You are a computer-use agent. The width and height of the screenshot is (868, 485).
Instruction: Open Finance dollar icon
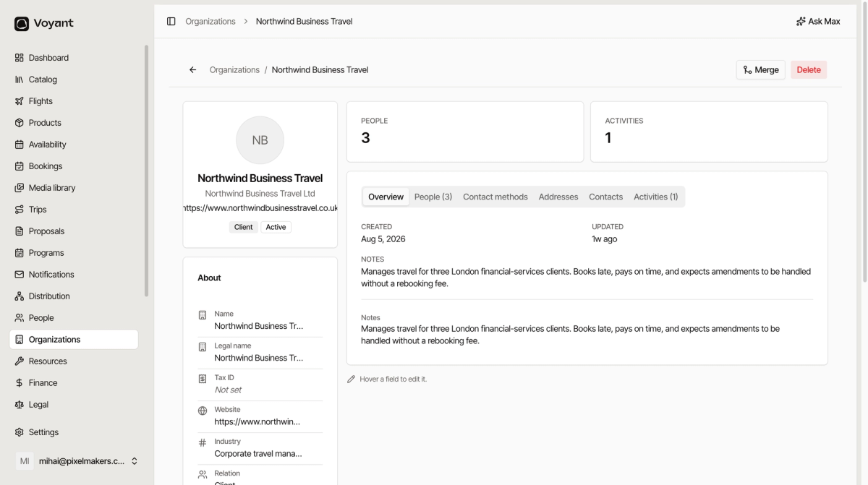(20, 383)
